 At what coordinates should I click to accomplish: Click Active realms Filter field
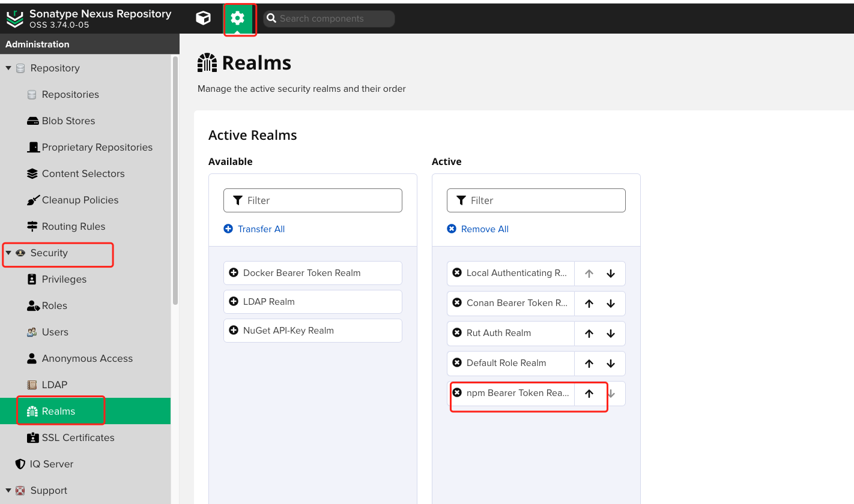(x=536, y=200)
